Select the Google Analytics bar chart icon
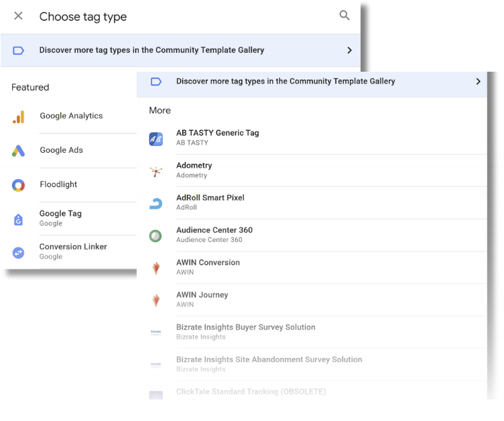Screen dimensions: 504x421 click(x=19, y=117)
